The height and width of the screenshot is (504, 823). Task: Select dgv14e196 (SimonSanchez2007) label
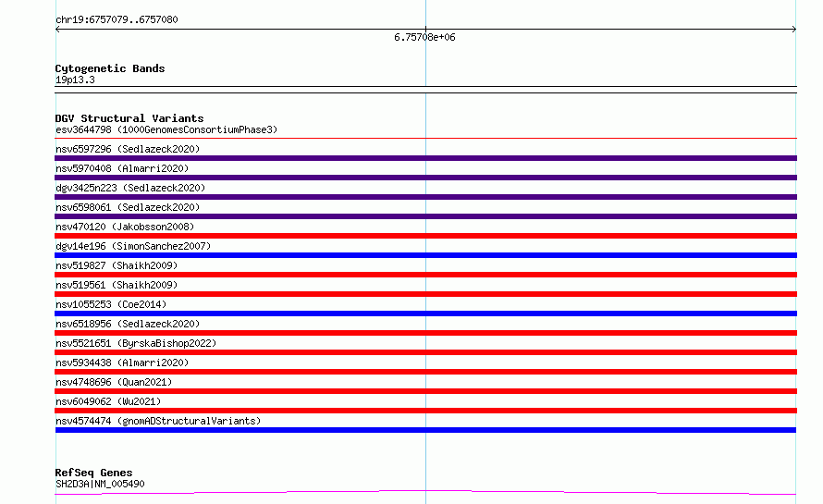click(x=133, y=246)
